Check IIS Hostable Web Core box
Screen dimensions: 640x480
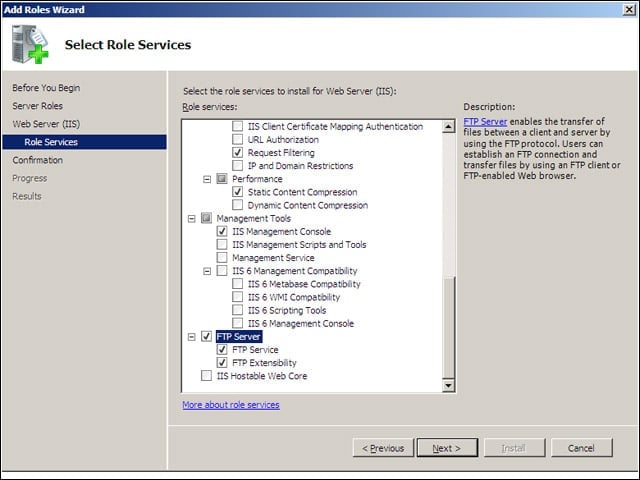206,375
